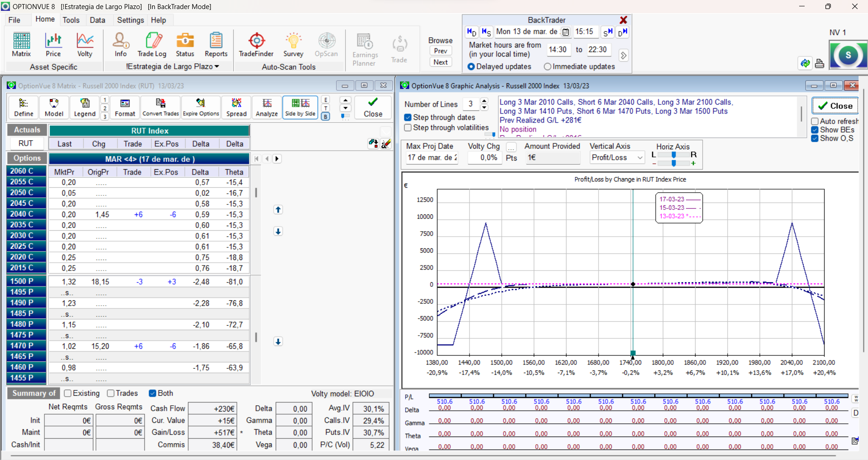Open the Survey tool
868x460 pixels.
point(293,44)
